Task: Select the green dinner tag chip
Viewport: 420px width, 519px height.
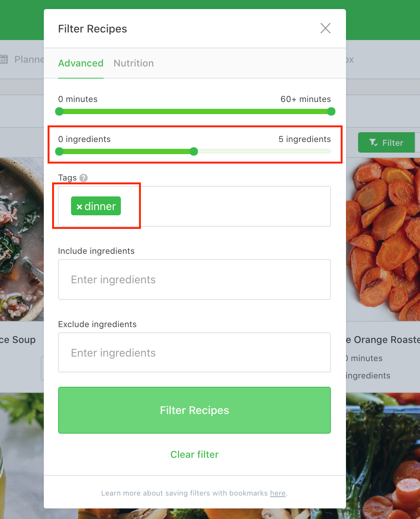Action: [x=96, y=206]
